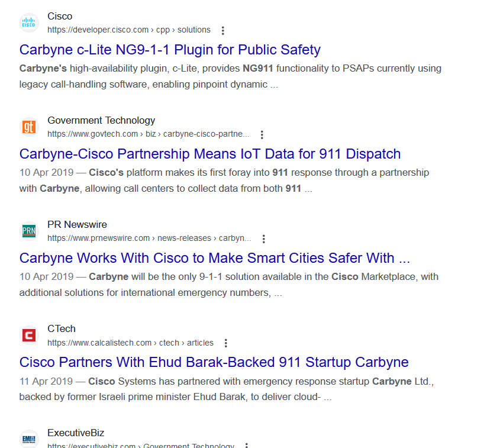
Task: Click the CTech red favicon
Action: coord(29,335)
